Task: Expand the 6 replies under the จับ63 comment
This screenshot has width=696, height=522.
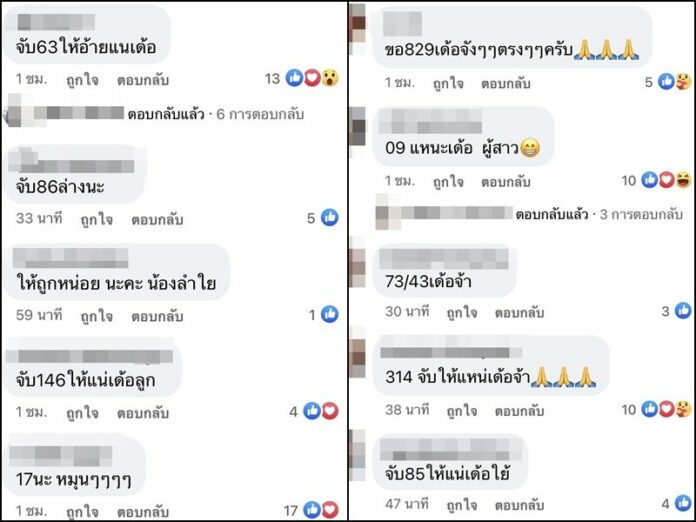Action: (x=215, y=115)
